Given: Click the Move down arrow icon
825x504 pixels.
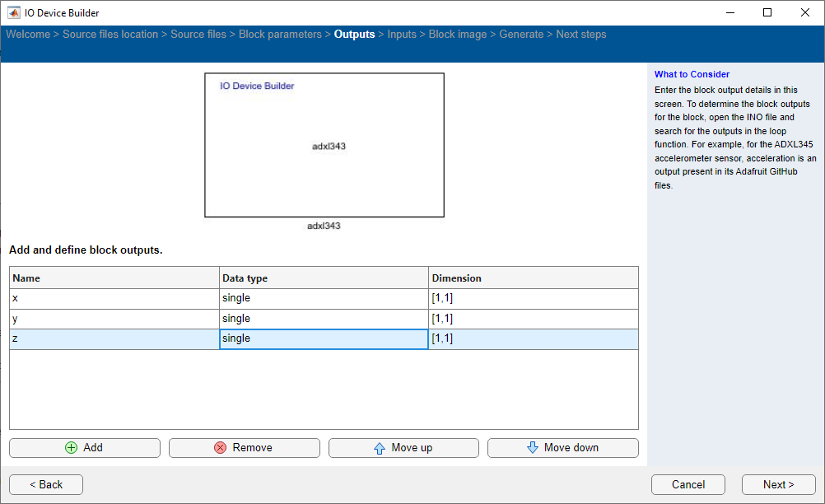Looking at the screenshot, I should [x=532, y=448].
